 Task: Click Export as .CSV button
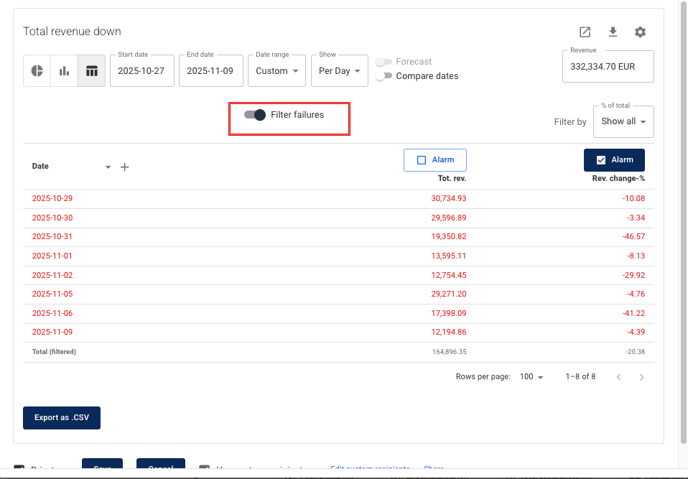pyautogui.click(x=62, y=417)
